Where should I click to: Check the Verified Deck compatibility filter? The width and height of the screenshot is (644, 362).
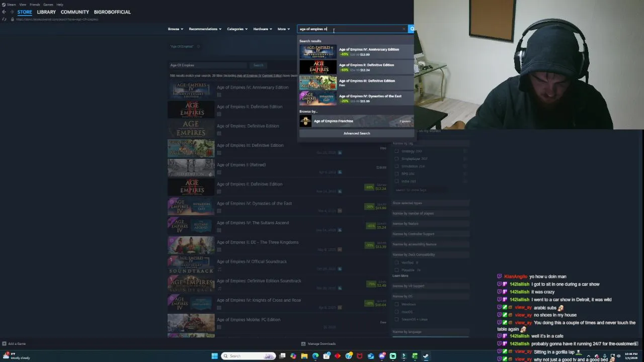tap(396, 262)
